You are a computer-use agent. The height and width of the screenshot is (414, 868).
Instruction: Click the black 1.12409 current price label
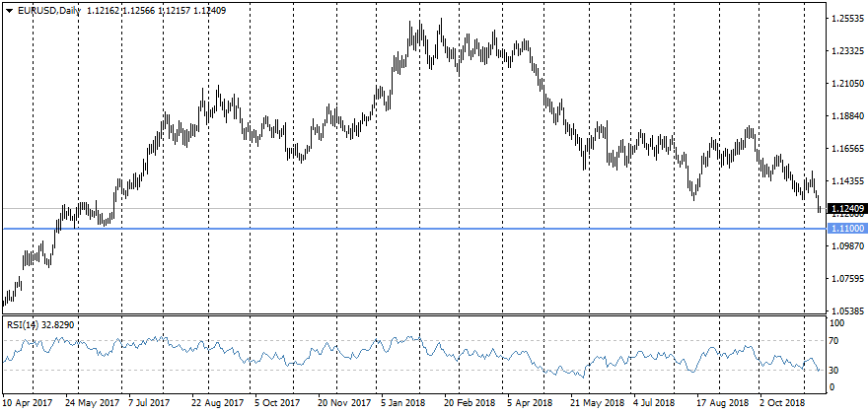847,209
